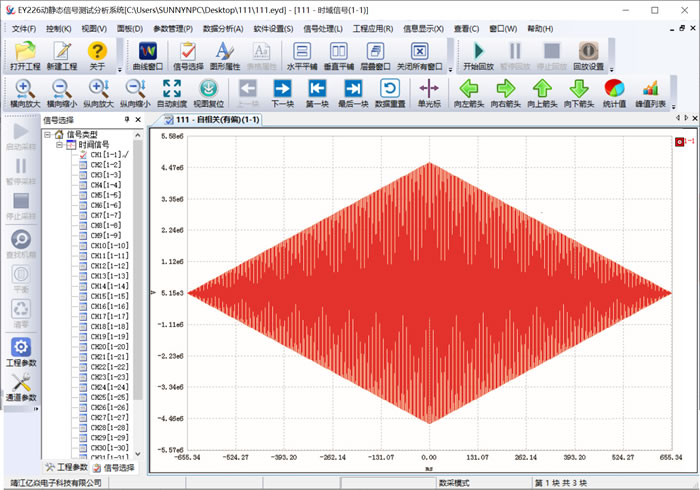Viewport: 700px width, 490px height.
Task: Check the CH2[1-2] channel item
Action: (83, 165)
